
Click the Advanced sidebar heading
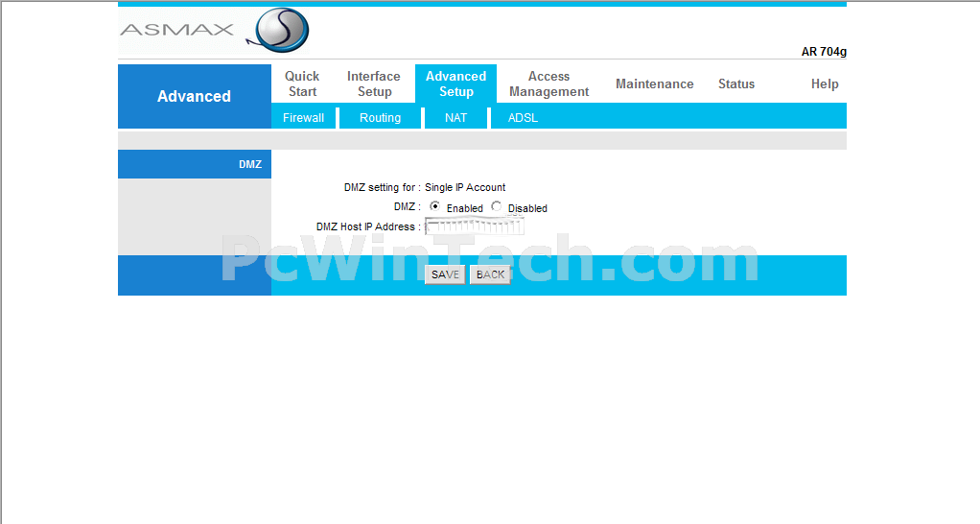point(194,96)
